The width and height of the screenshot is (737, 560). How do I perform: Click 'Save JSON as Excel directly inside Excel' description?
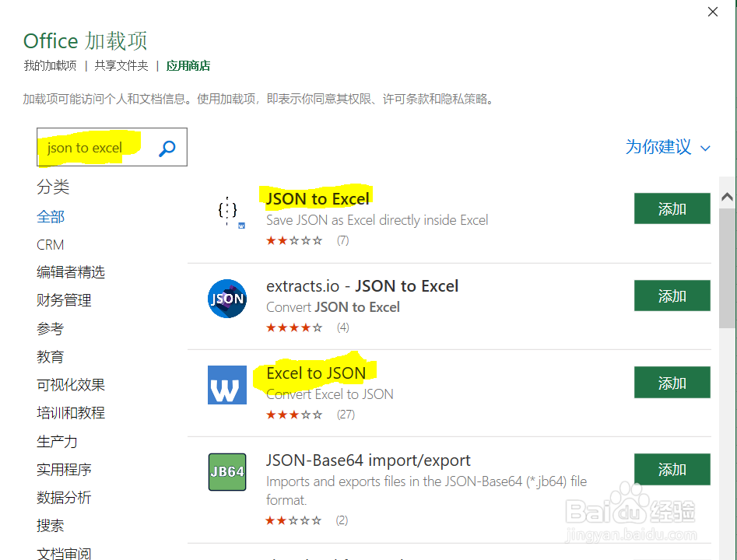pyautogui.click(x=377, y=220)
